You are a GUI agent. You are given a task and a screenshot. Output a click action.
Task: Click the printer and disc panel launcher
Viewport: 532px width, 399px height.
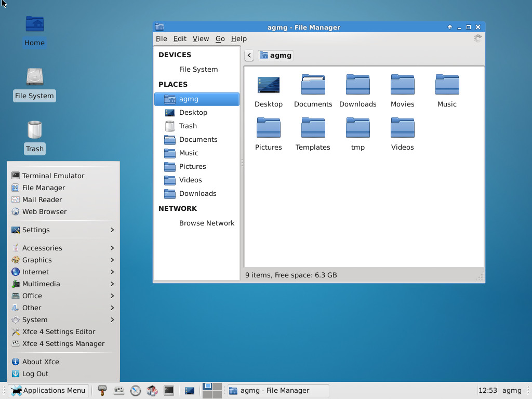(152, 391)
